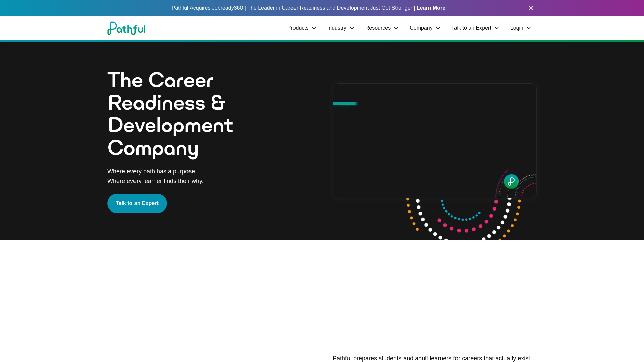
Task: Expand the Products chevron arrow
Action: (314, 28)
